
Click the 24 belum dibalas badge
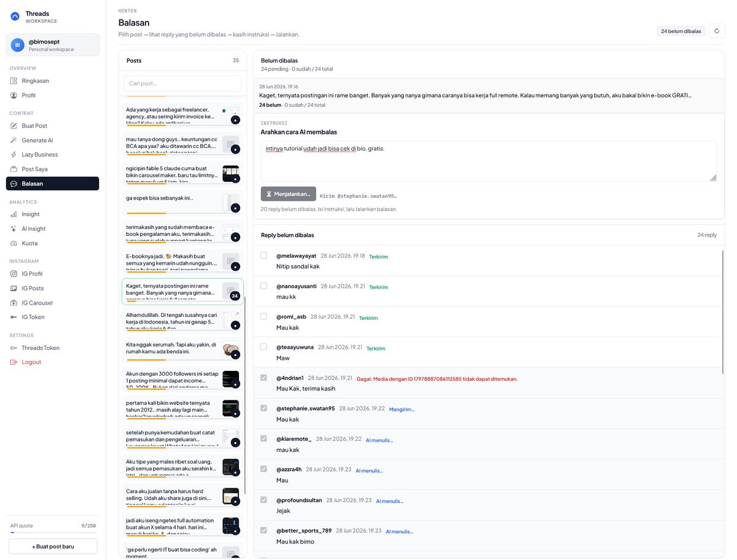680,31
